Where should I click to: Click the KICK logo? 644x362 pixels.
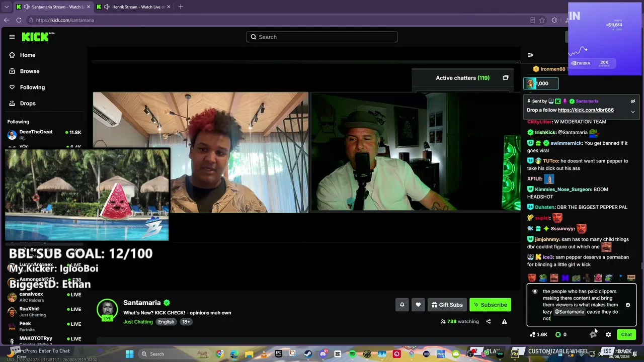point(38,37)
